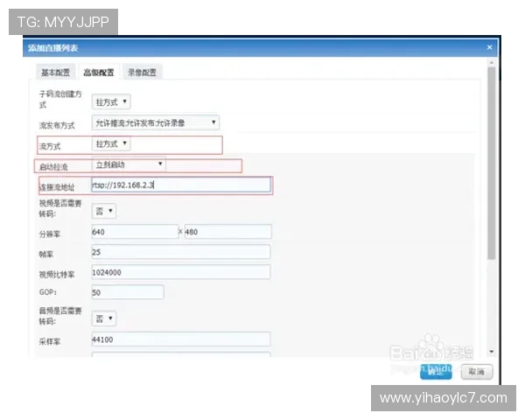525x420 pixels.
Task: Click the 取消 cancel button
Action: point(477,372)
